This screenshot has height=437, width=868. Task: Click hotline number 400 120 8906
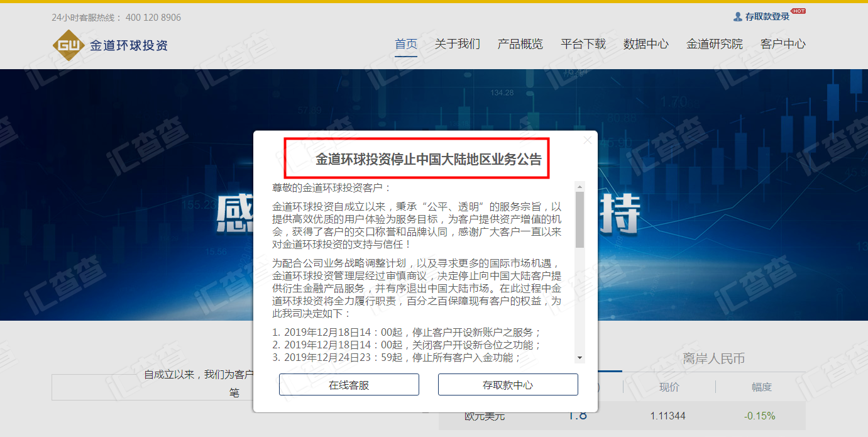(153, 18)
